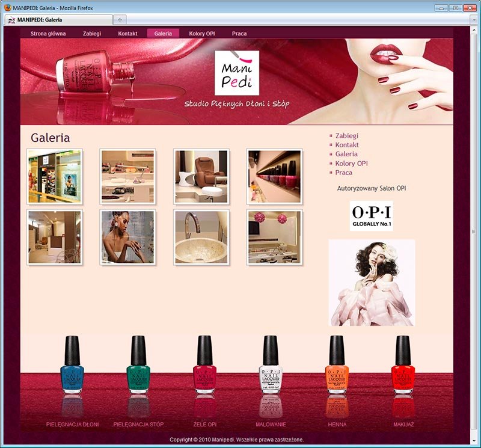Follow the sidebar Kontakt link

pos(347,145)
